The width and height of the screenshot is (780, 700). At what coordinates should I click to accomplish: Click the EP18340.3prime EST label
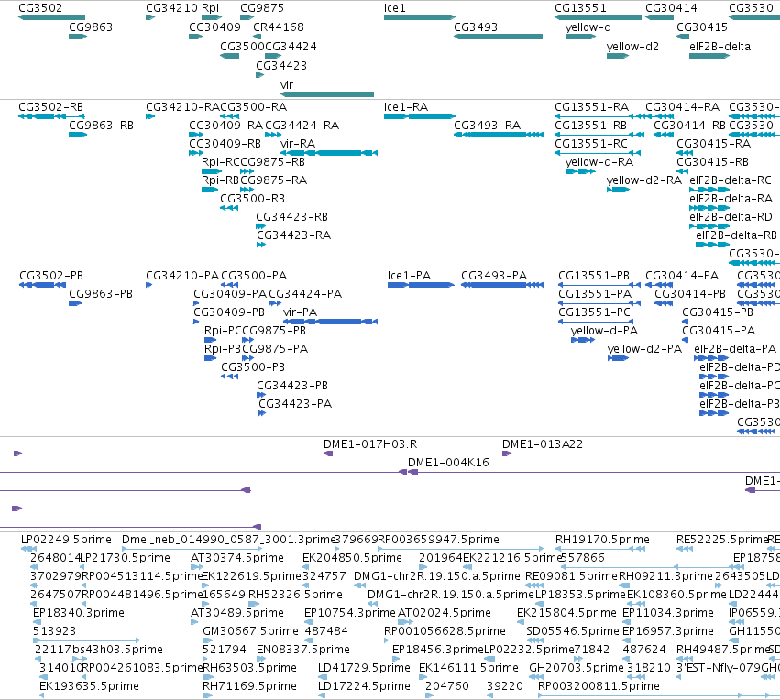79,613
